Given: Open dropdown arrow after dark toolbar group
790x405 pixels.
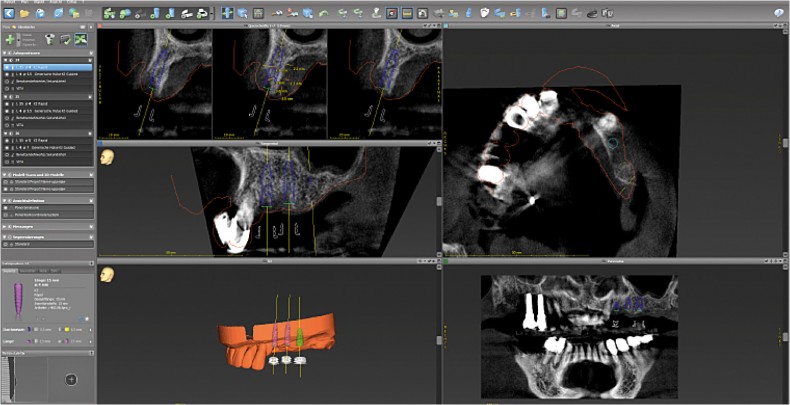Looking at the screenshot, I should [x=212, y=13].
